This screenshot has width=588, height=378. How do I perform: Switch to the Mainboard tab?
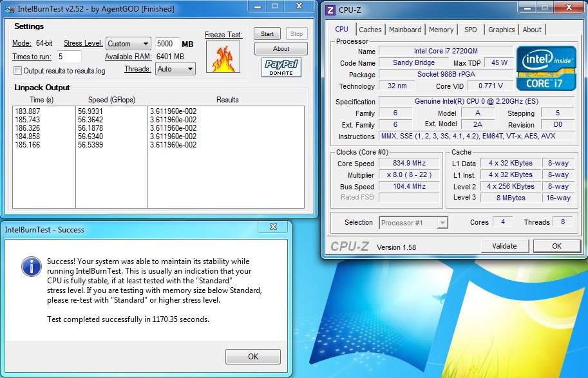(405, 30)
